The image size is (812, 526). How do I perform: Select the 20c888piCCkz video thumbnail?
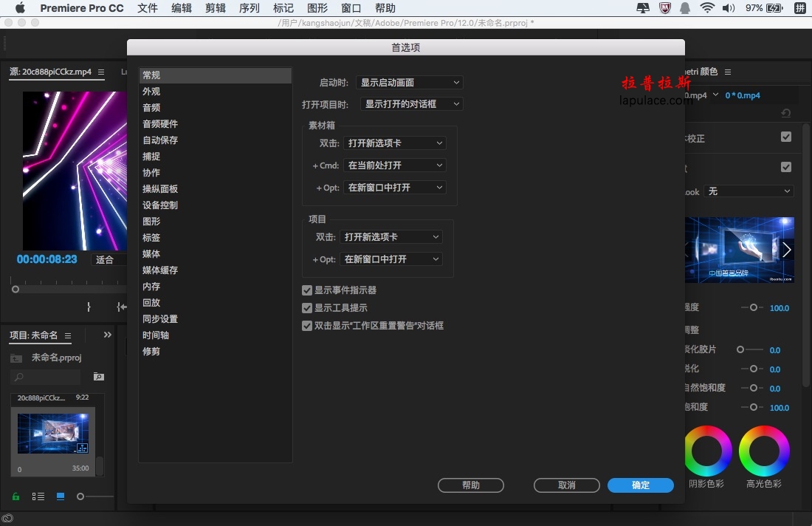click(53, 433)
